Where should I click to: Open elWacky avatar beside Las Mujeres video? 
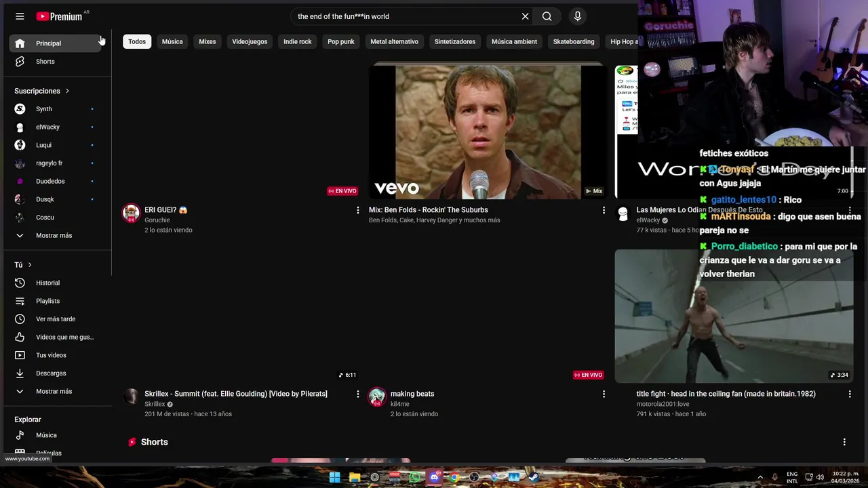tap(623, 213)
